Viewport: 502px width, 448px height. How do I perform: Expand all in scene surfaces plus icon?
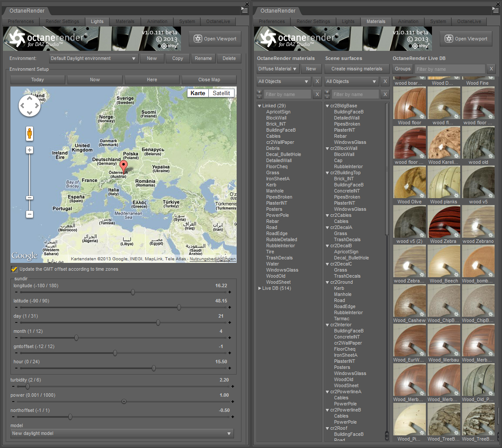pyautogui.click(x=327, y=92)
